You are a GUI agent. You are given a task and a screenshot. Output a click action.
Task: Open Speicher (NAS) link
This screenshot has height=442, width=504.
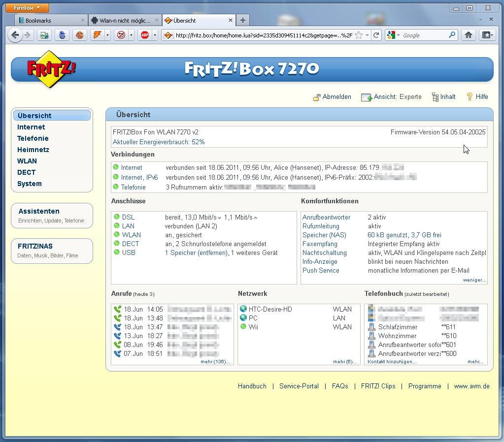[324, 235]
